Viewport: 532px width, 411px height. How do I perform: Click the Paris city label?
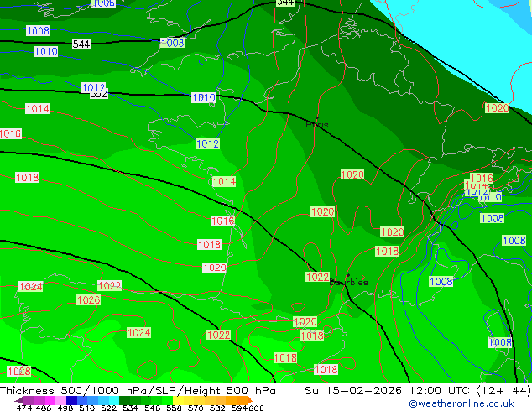pyautogui.click(x=317, y=124)
